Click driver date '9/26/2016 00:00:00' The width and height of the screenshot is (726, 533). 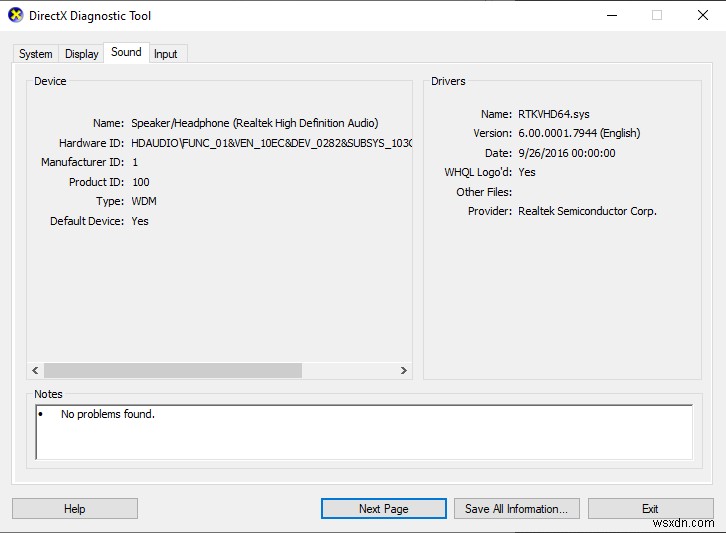point(567,153)
